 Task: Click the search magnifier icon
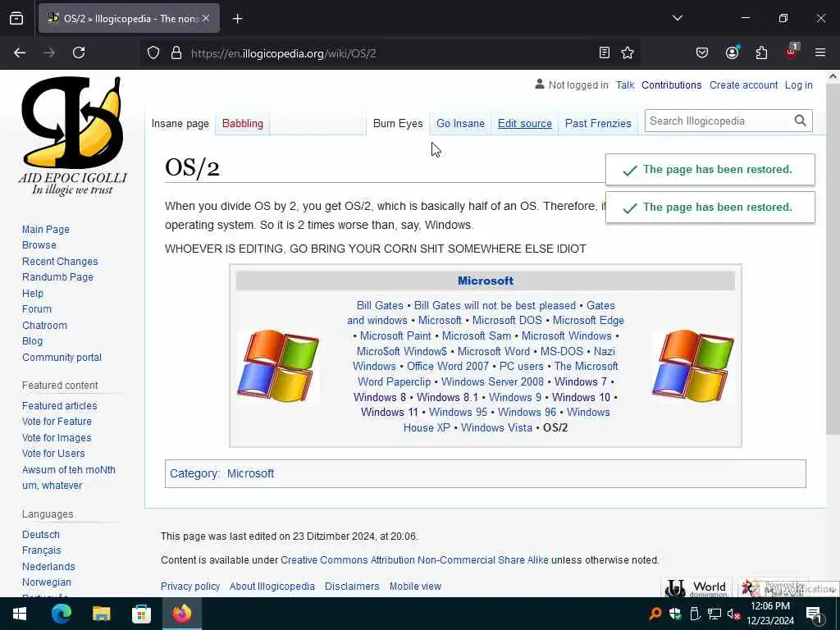(800, 121)
